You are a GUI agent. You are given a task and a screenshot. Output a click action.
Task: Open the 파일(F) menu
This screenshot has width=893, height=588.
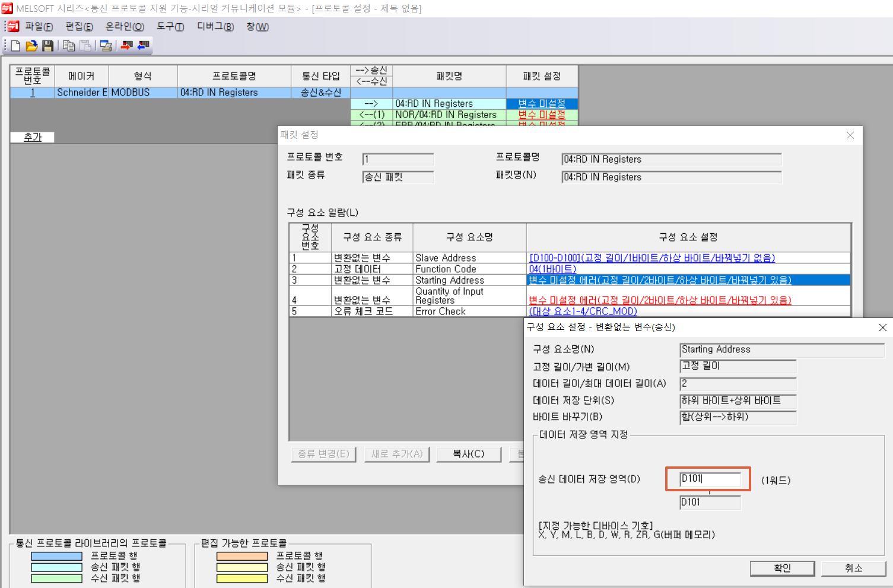tap(39, 27)
